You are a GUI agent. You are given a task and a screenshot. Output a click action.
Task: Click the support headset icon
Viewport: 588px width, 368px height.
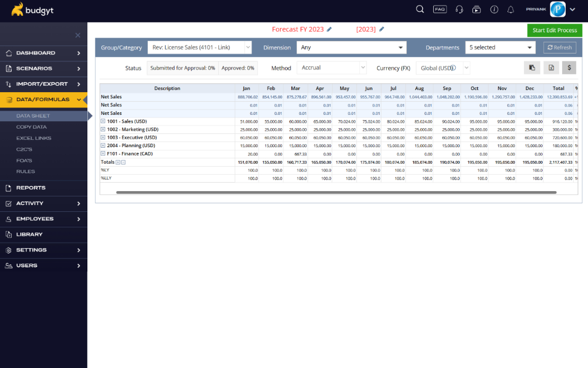(459, 10)
